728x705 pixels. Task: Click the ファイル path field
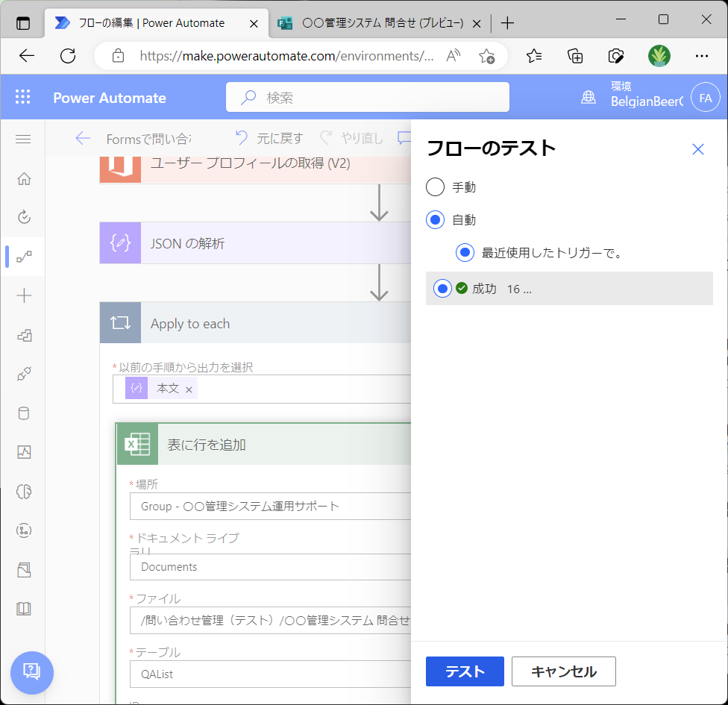(270, 621)
